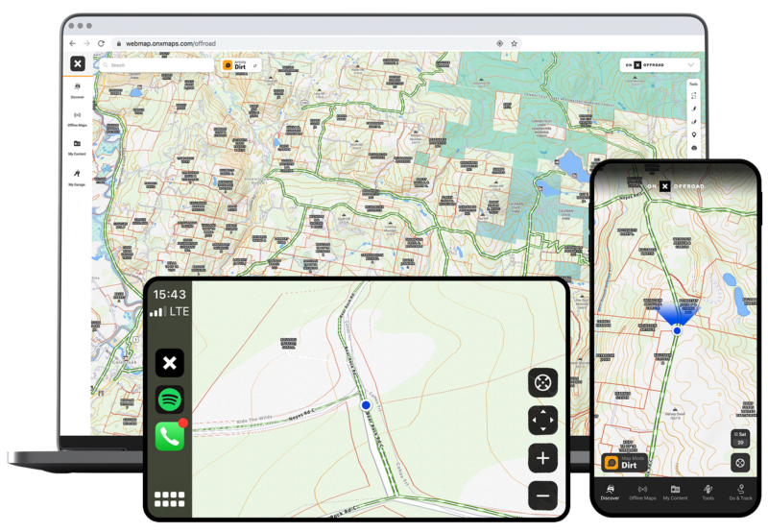Expand the onX Offroad dropdown chevron

coord(691,65)
